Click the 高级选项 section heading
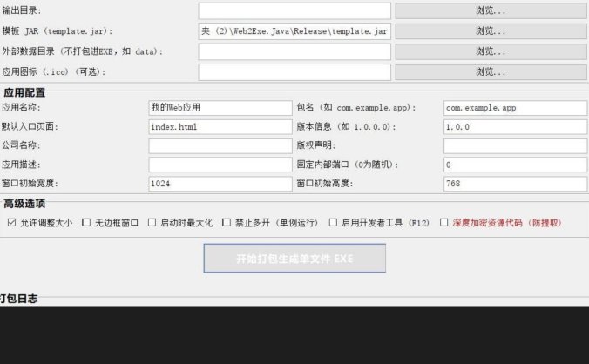 (24, 204)
